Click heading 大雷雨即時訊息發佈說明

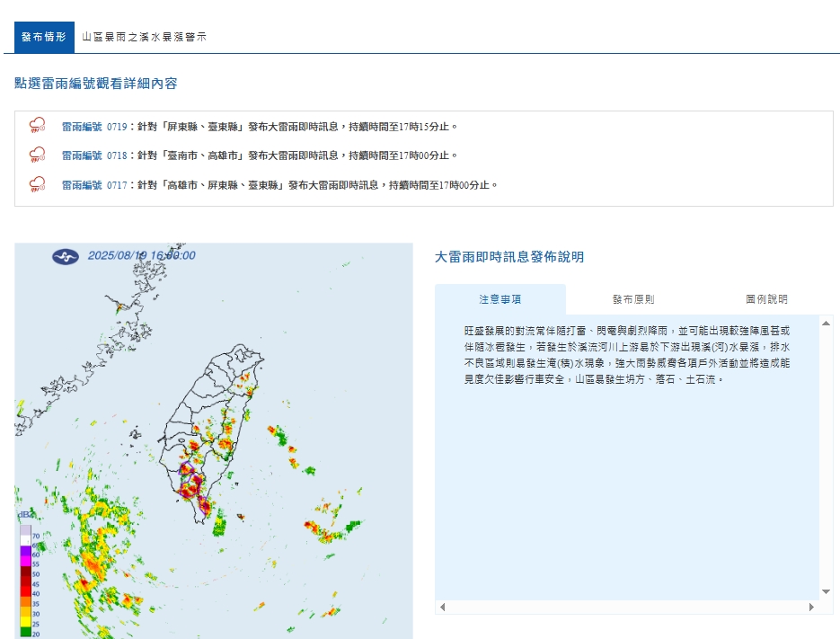tap(509, 257)
